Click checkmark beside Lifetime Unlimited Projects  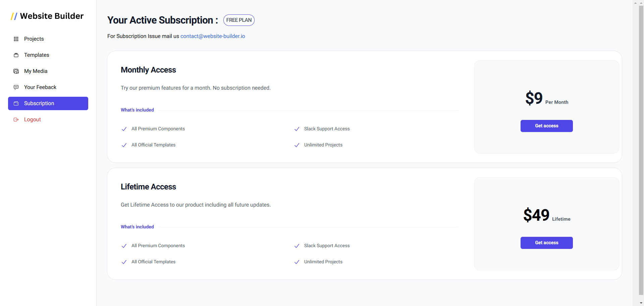pos(297,262)
